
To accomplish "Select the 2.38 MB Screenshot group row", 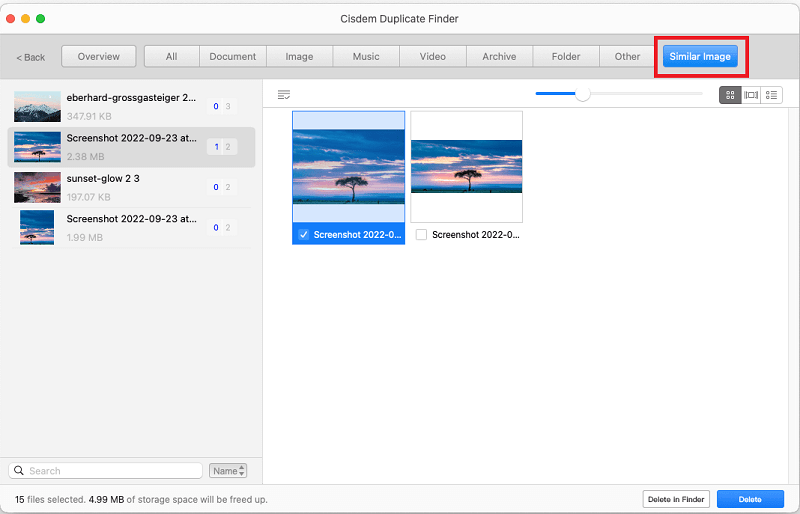I will pos(131,147).
